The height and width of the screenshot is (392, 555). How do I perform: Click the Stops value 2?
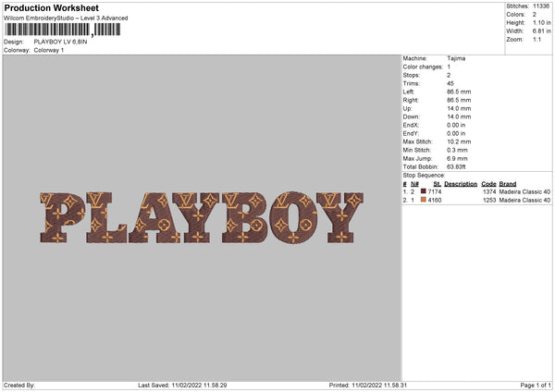click(x=449, y=76)
